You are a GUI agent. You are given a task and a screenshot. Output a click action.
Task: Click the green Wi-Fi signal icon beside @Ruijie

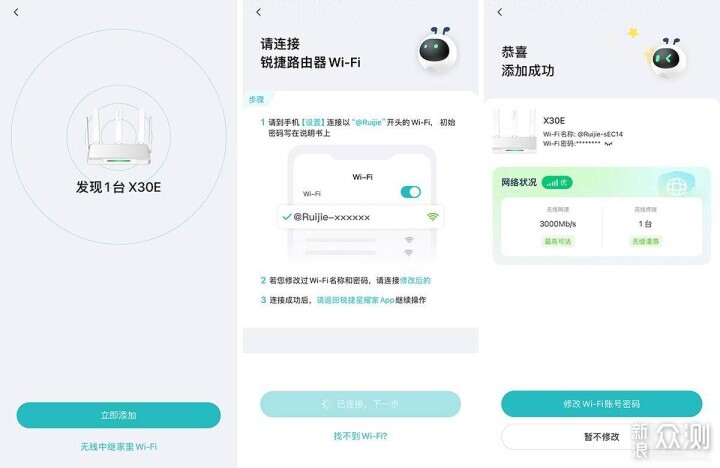pyautogui.click(x=432, y=216)
